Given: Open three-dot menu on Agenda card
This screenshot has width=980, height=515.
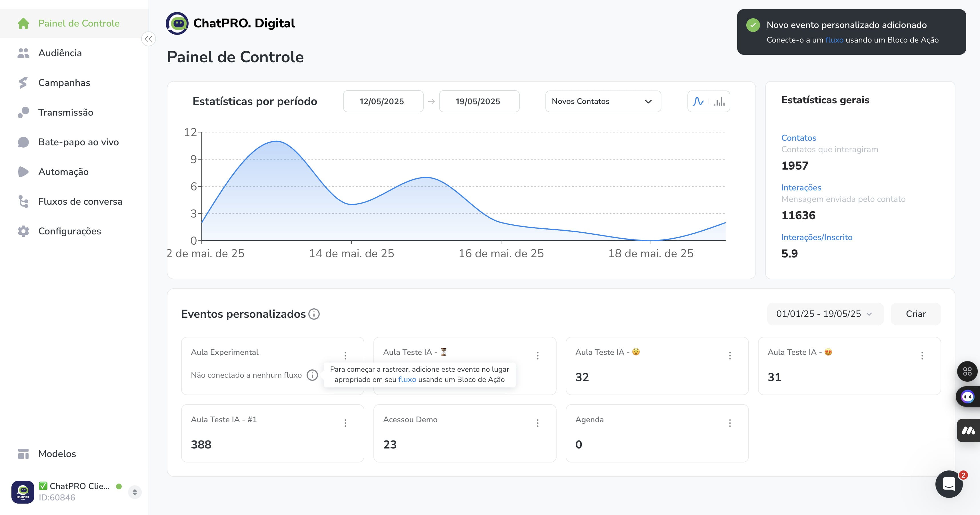Looking at the screenshot, I should [x=730, y=423].
